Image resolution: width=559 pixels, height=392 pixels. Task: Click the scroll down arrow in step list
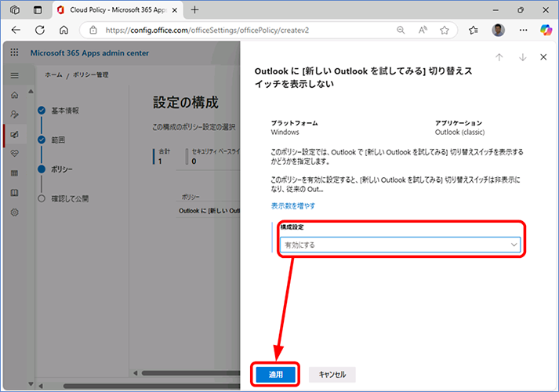31,384
